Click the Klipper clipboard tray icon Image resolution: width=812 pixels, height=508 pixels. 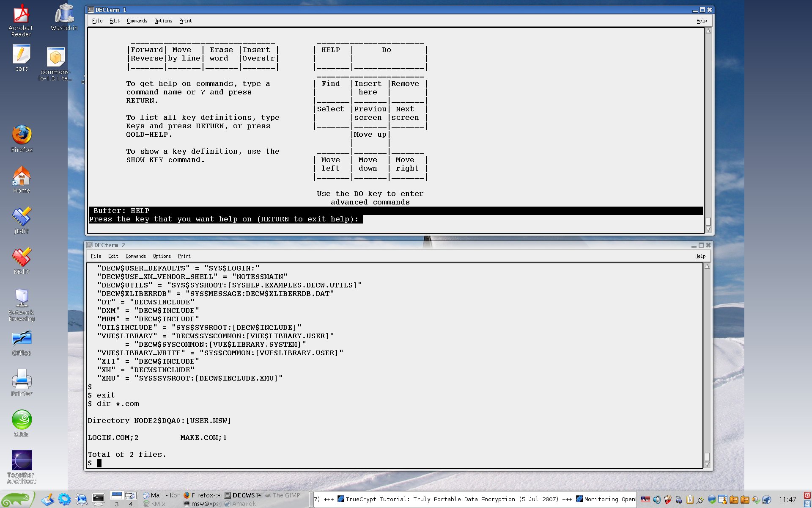click(690, 500)
